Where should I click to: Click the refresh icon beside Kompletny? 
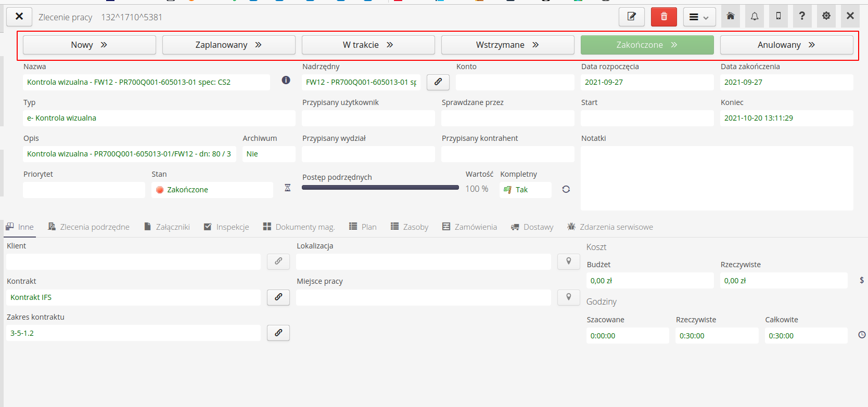(566, 189)
